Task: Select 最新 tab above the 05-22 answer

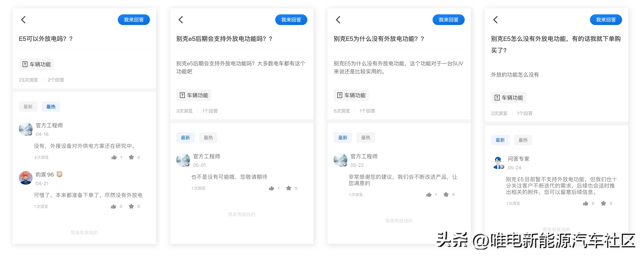Action: [x=343, y=138]
